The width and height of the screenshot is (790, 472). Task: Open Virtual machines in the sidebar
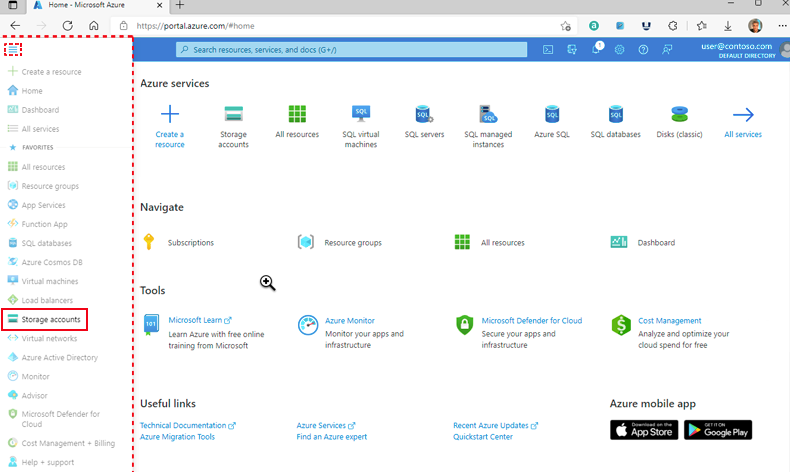[43, 281]
